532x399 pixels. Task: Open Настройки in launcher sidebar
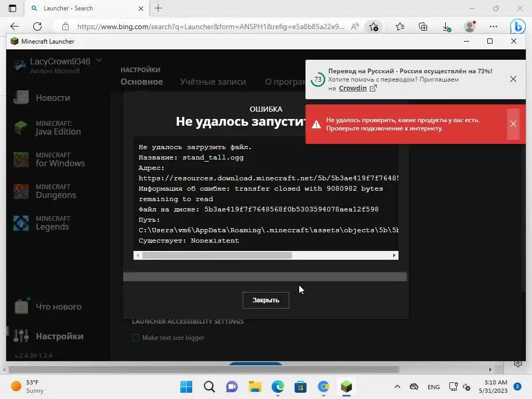click(x=48, y=336)
